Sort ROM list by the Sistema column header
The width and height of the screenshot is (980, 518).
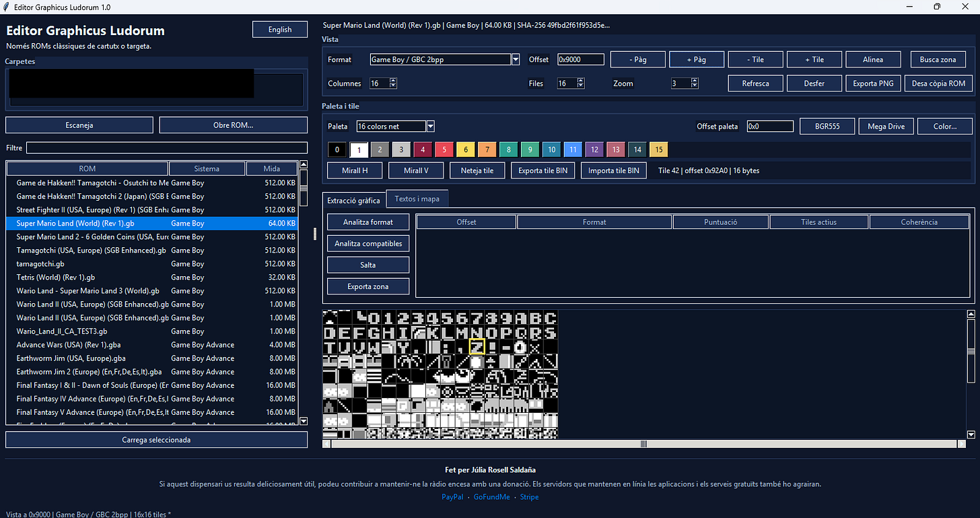click(207, 168)
